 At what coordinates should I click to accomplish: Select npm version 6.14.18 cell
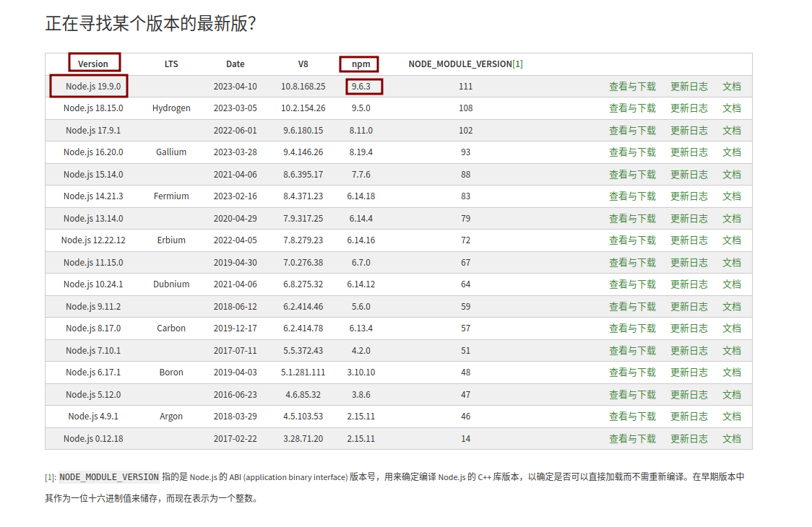pyautogui.click(x=361, y=196)
